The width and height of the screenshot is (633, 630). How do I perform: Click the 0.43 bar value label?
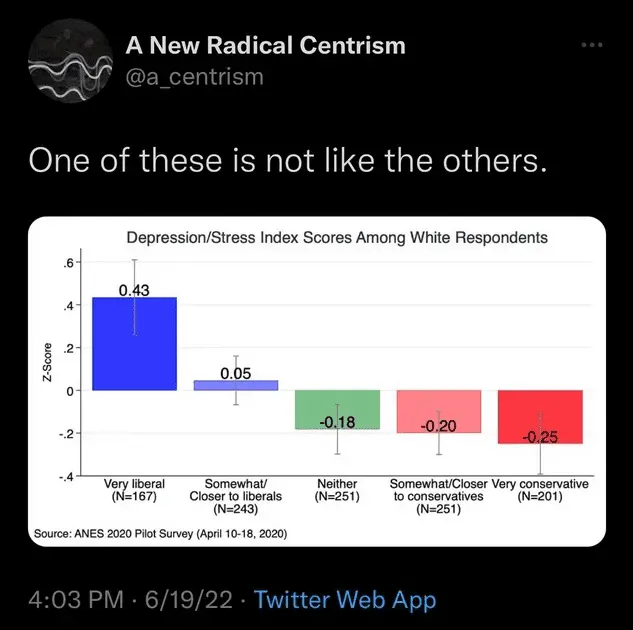134,290
